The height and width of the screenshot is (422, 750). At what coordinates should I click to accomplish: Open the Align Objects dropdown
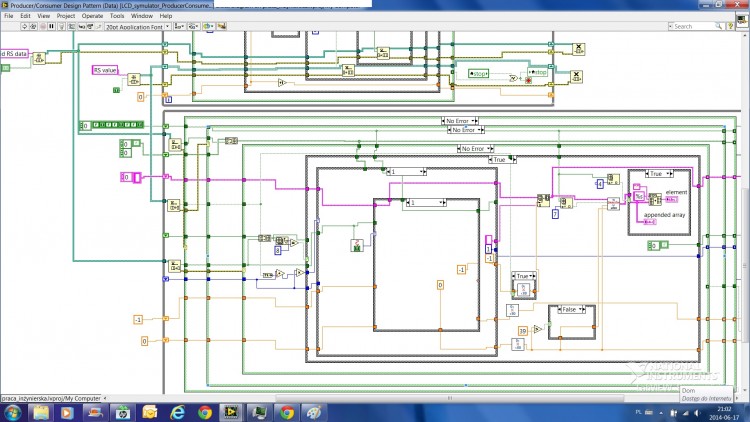[180, 27]
